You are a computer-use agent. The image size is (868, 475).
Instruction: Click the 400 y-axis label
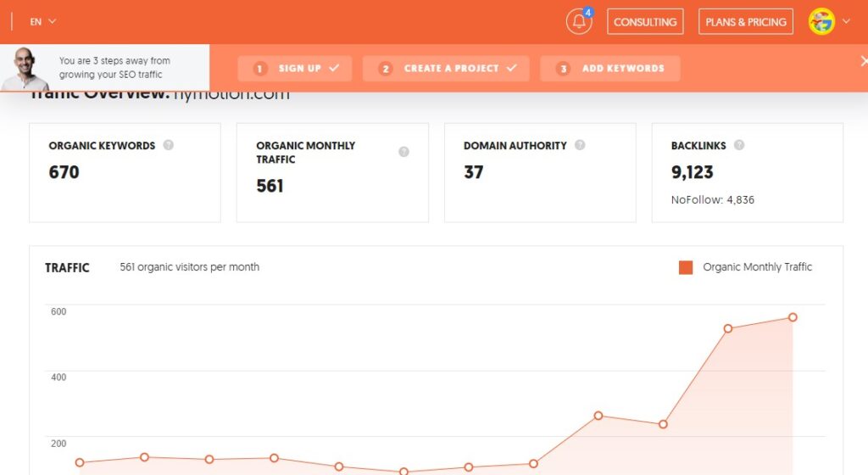point(58,377)
